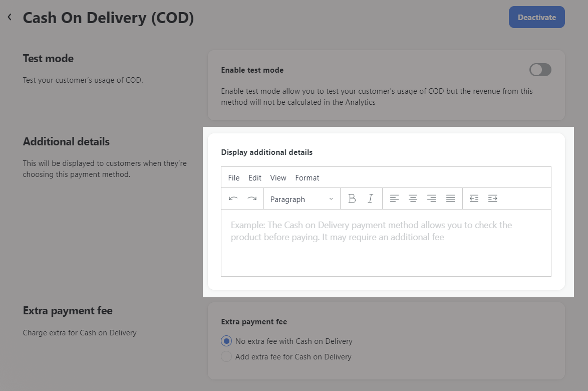588x391 pixels.
Task: Align text to the right
Action: pyautogui.click(x=432, y=199)
